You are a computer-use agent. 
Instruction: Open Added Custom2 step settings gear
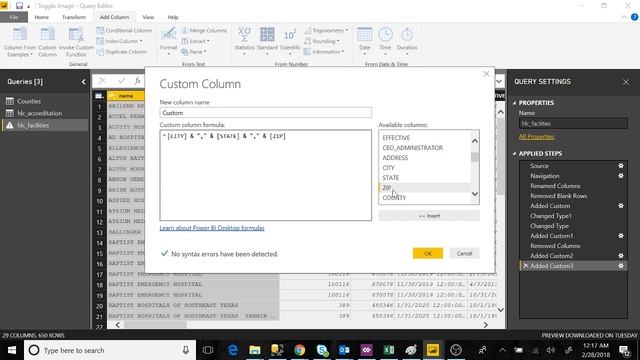621,256
